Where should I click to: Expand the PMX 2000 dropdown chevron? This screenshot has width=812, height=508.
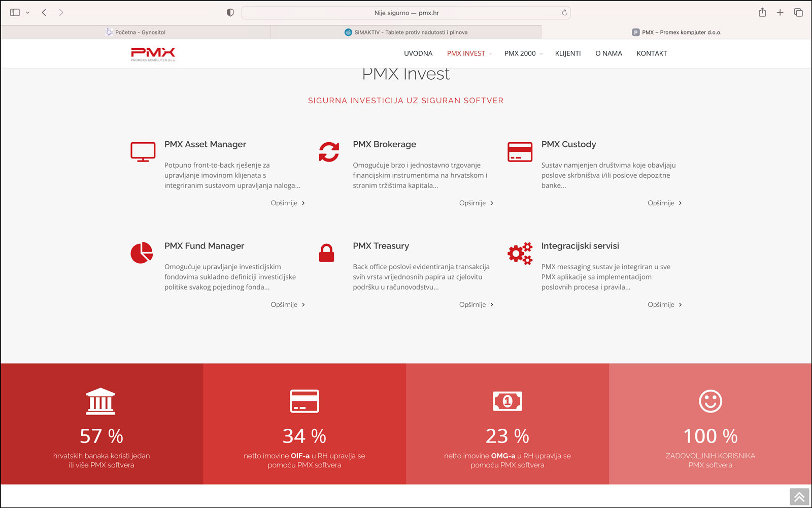pos(541,54)
